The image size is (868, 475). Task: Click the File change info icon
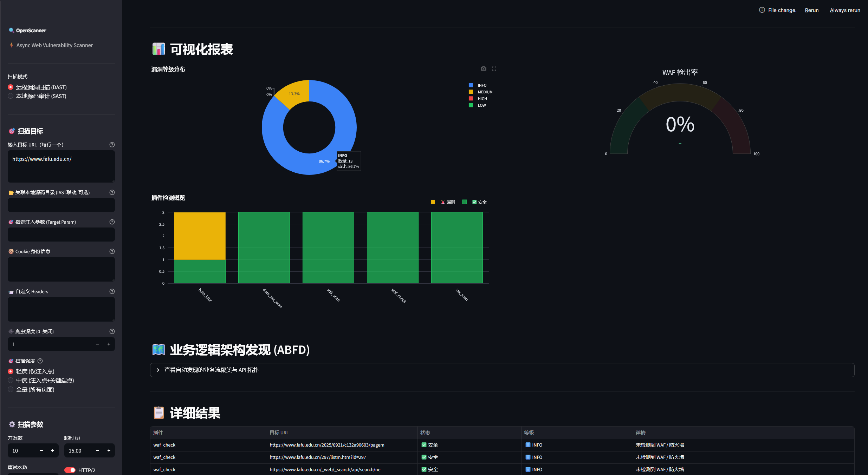pos(762,10)
